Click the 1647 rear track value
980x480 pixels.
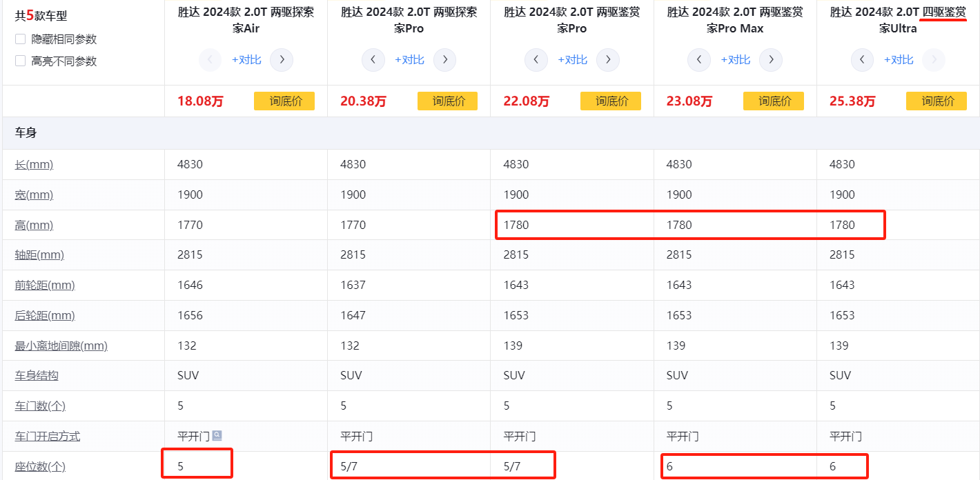click(353, 315)
